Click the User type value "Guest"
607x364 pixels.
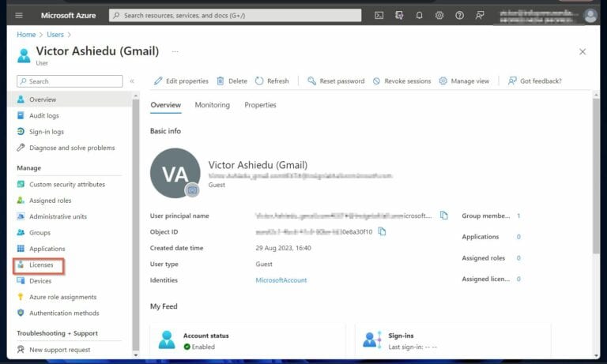tap(264, 265)
